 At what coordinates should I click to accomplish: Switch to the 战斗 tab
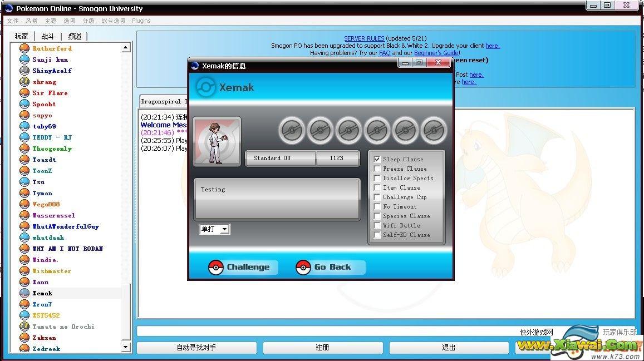click(x=48, y=36)
